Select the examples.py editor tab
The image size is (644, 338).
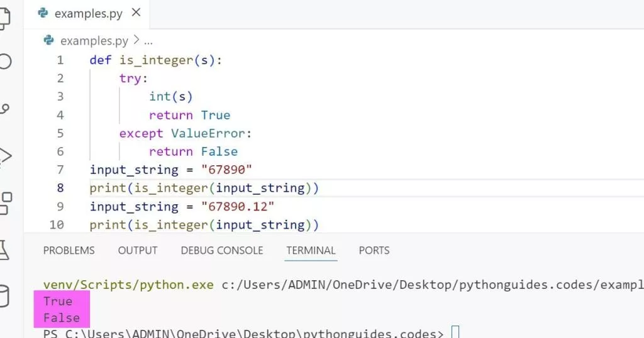click(88, 13)
